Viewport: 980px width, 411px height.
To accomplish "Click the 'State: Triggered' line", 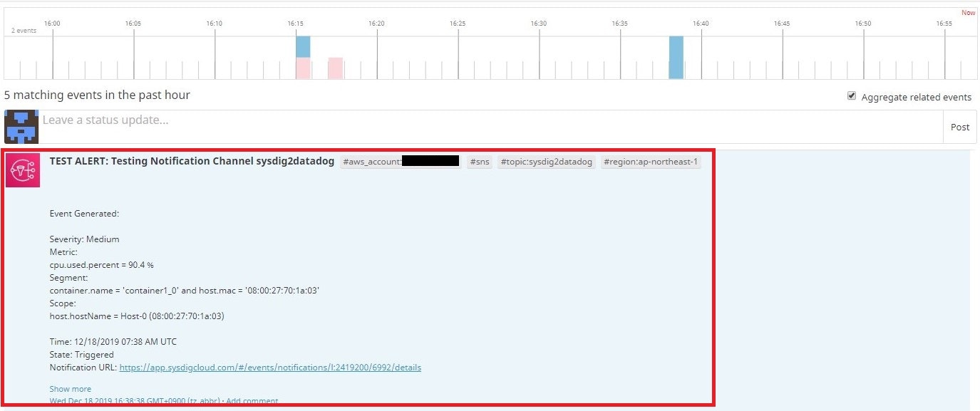I will tap(81, 355).
